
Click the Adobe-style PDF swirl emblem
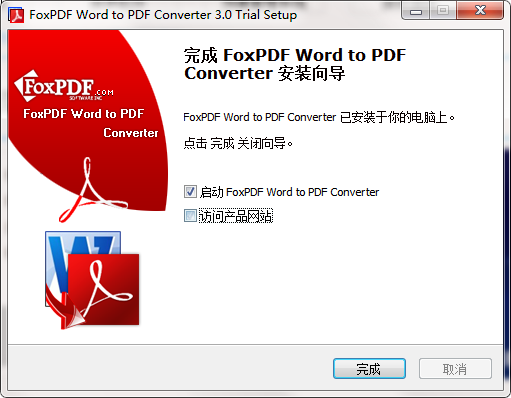click(92, 190)
